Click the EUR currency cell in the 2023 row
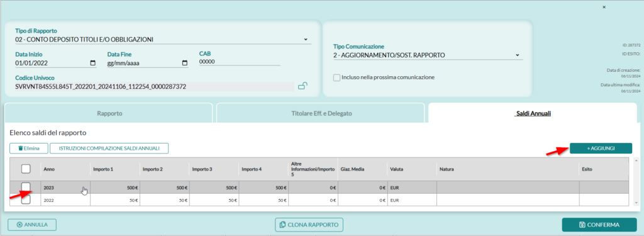 411,187
